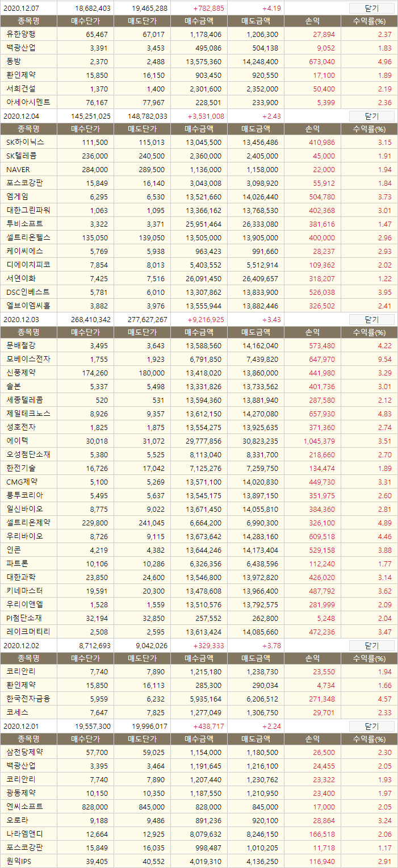
Task: Click the +3,531,008 total profit for 2020.12.04
Action: coord(206,116)
